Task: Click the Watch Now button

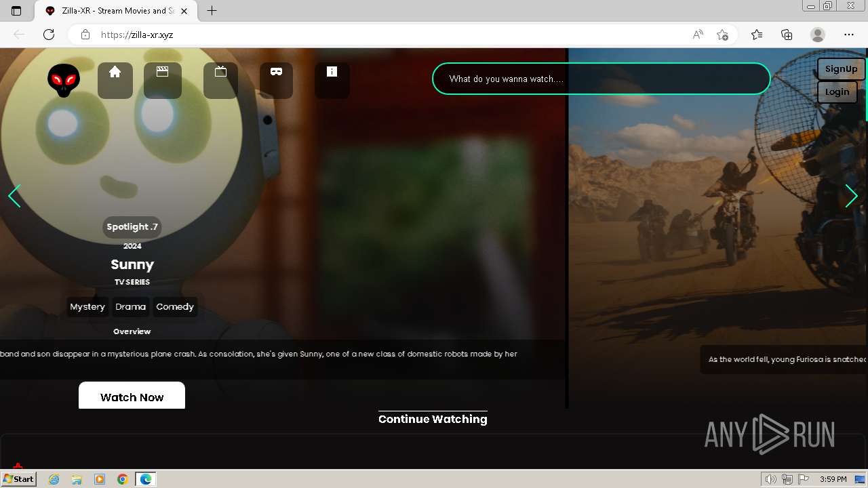Action: point(132,396)
